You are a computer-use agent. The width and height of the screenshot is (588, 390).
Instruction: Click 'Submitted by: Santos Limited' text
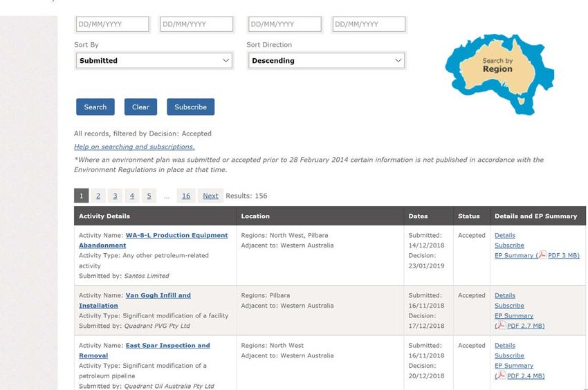pyautogui.click(x=124, y=276)
